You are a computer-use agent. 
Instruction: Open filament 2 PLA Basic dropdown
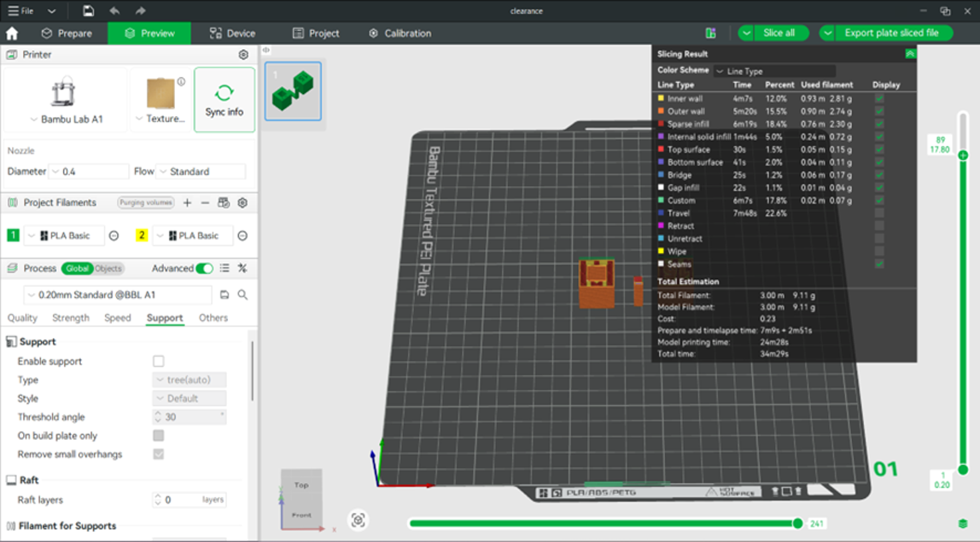194,236
